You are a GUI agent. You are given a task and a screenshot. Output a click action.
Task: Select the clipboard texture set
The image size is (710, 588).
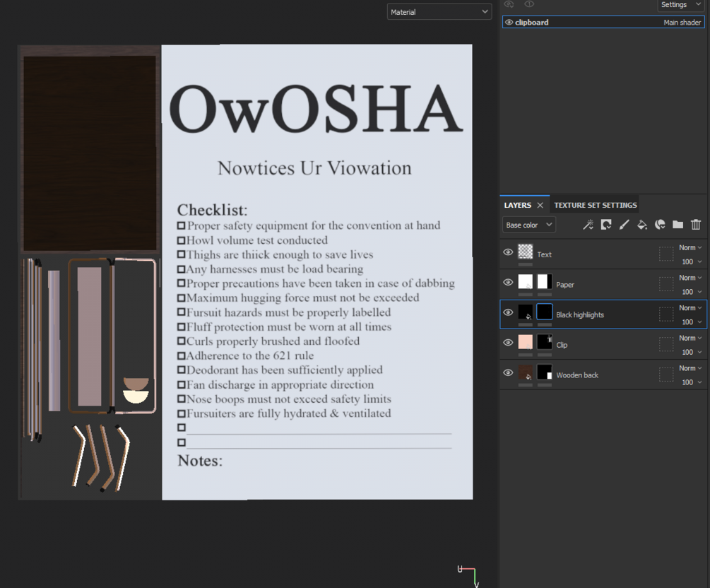pyautogui.click(x=603, y=22)
